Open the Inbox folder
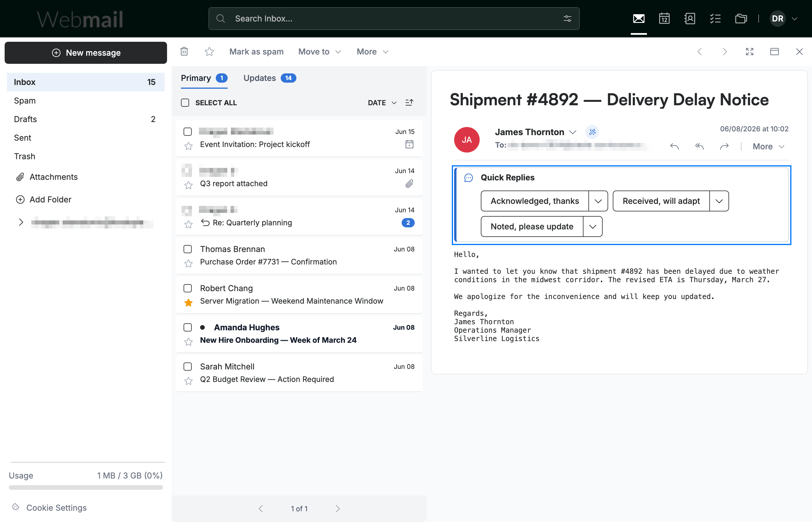The height and width of the screenshot is (522, 812). click(x=86, y=82)
